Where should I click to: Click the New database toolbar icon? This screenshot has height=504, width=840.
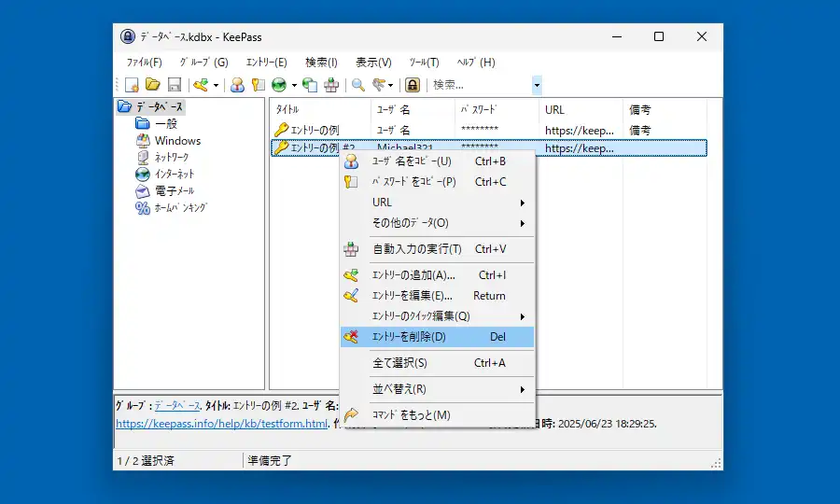tap(132, 85)
